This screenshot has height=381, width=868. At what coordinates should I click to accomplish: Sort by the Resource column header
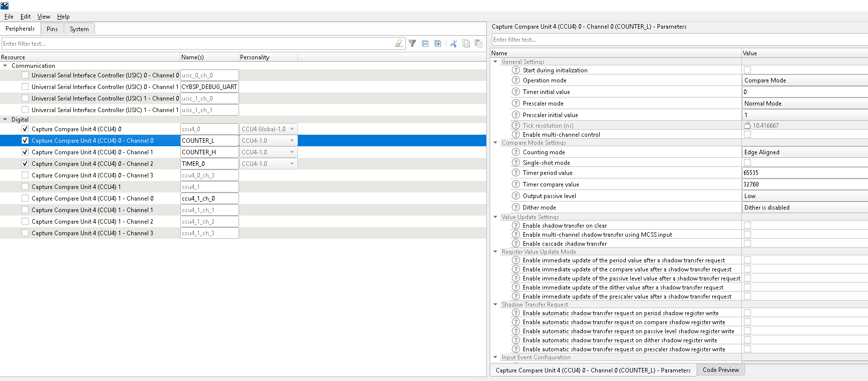pos(90,57)
